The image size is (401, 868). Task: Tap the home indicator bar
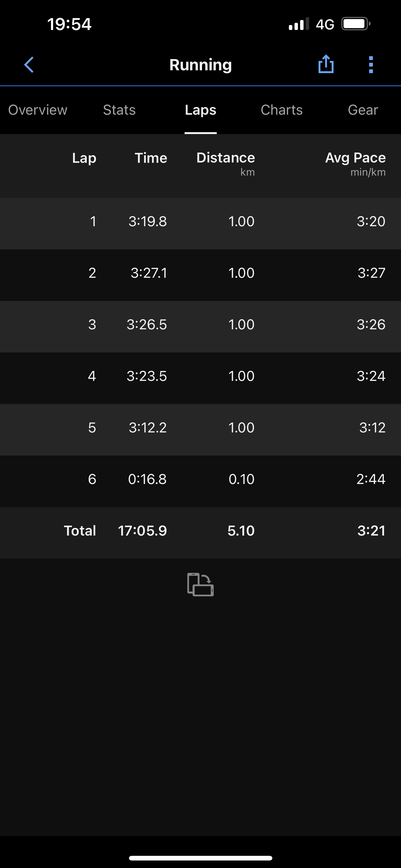pos(200,858)
